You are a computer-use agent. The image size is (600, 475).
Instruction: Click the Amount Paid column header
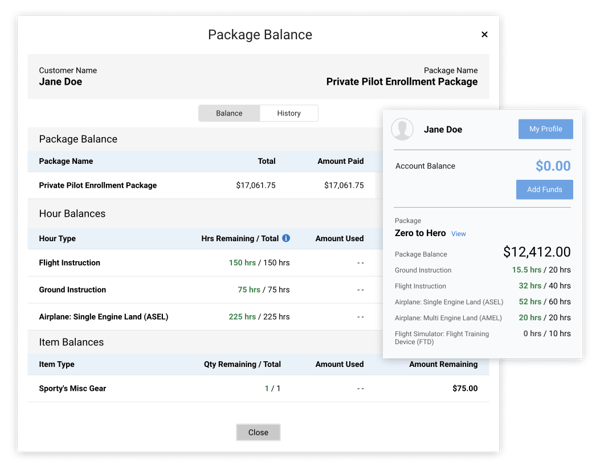click(341, 161)
